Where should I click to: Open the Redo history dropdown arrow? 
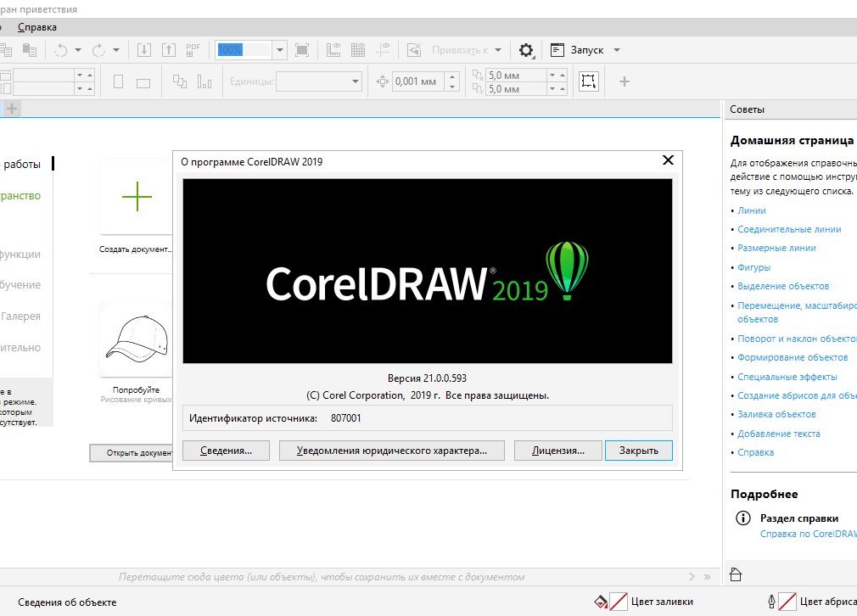[116, 50]
